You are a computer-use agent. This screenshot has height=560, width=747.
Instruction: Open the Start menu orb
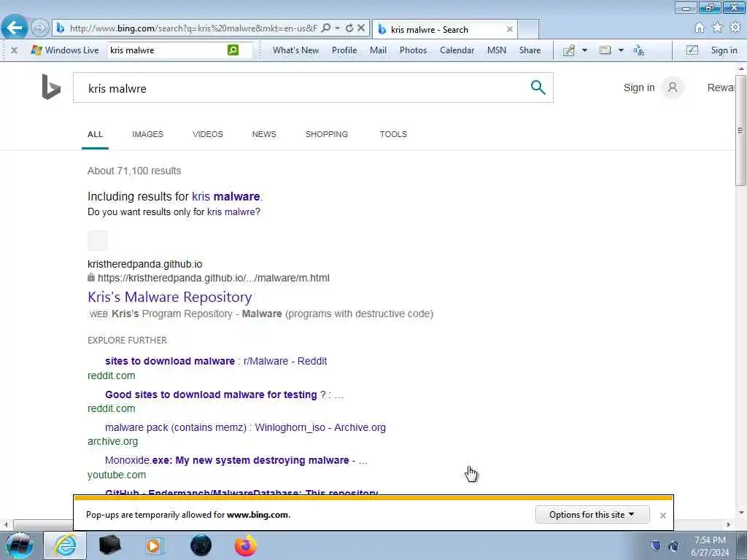click(x=19, y=545)
